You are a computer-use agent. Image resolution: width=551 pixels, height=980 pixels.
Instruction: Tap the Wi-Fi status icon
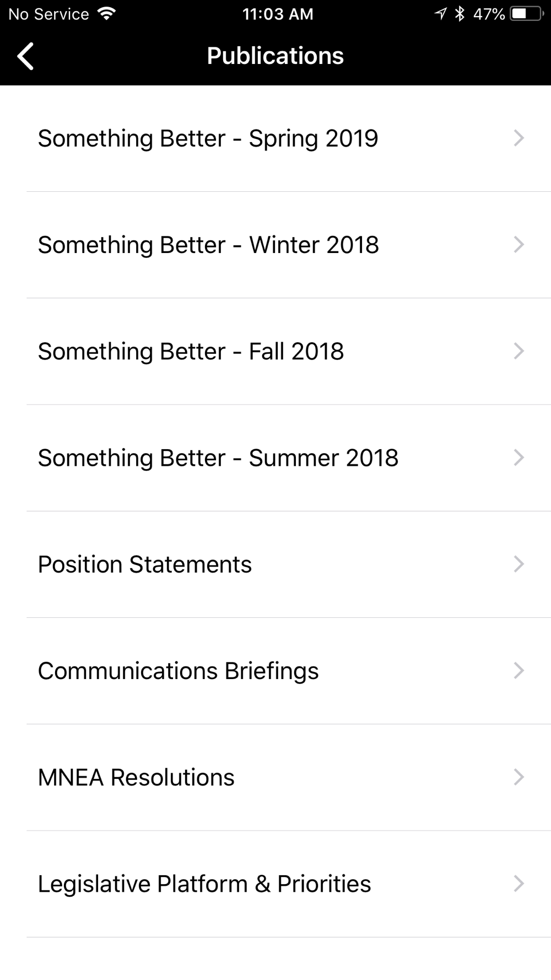pos(106,14)
